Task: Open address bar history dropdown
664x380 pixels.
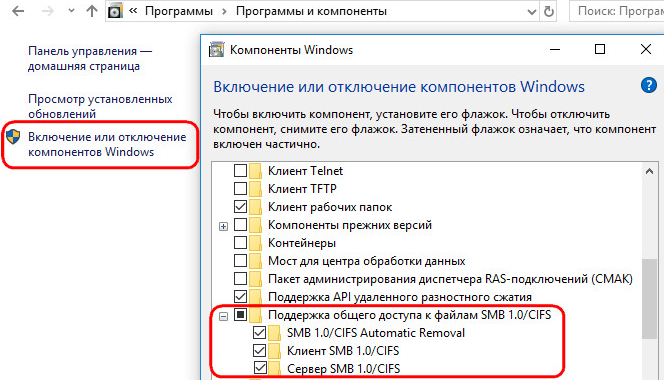Action: 531,11
